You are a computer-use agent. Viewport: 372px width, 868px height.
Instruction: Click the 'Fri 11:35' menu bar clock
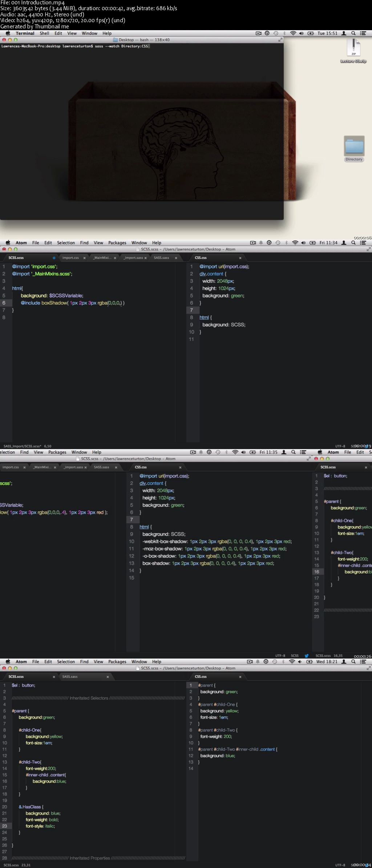(x=268, y=452)
